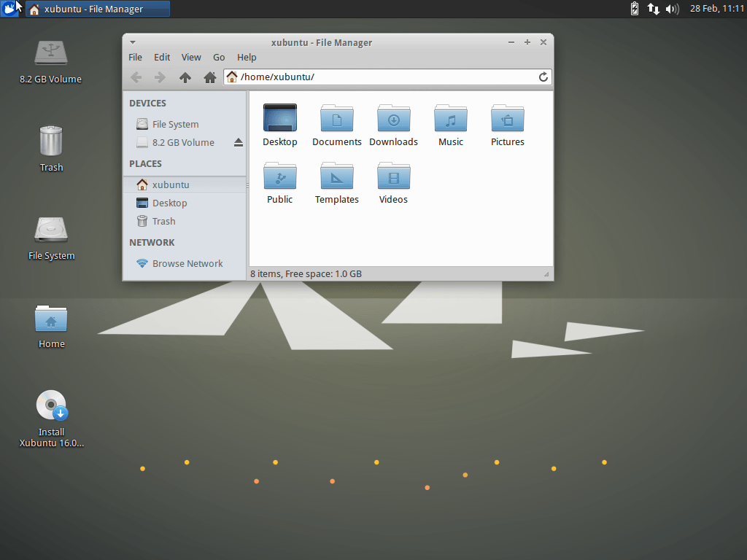Open the File menu
The height and width of the screenshot is (560, 747).
coord(135,57)
